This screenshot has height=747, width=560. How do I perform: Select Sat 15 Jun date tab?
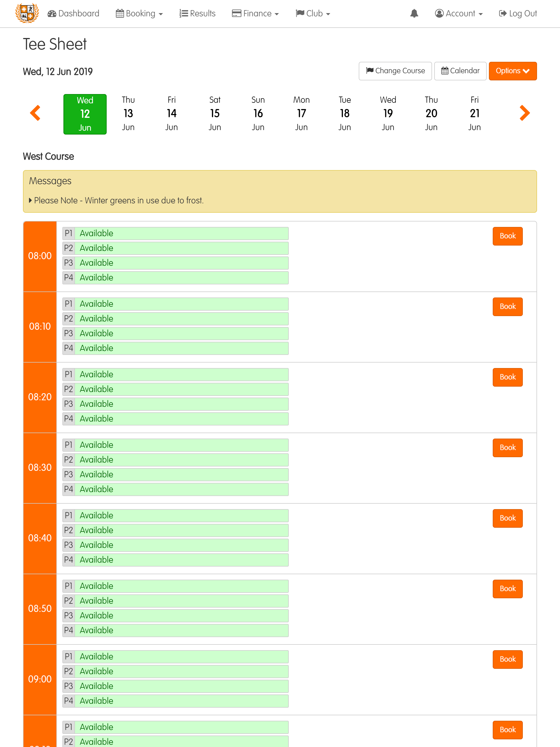point(215,114)
